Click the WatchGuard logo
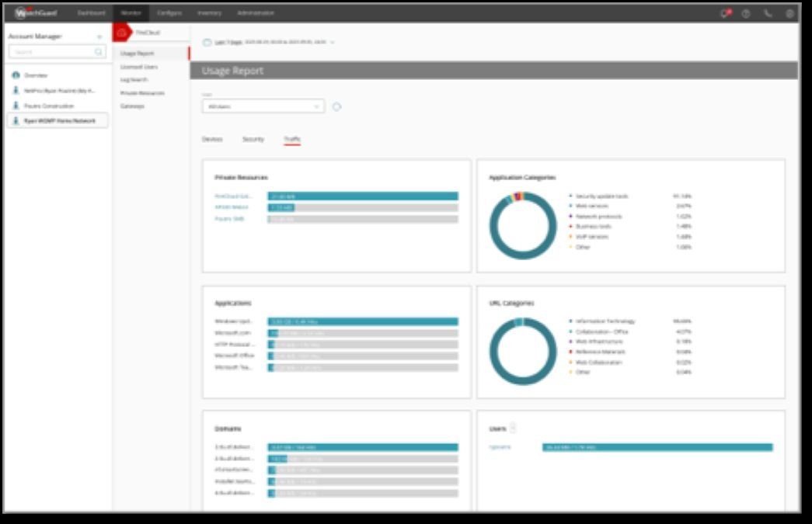Image resolution: width=812 pixels, height=524 pixels. pyautogui.click(x=37, y=13)
